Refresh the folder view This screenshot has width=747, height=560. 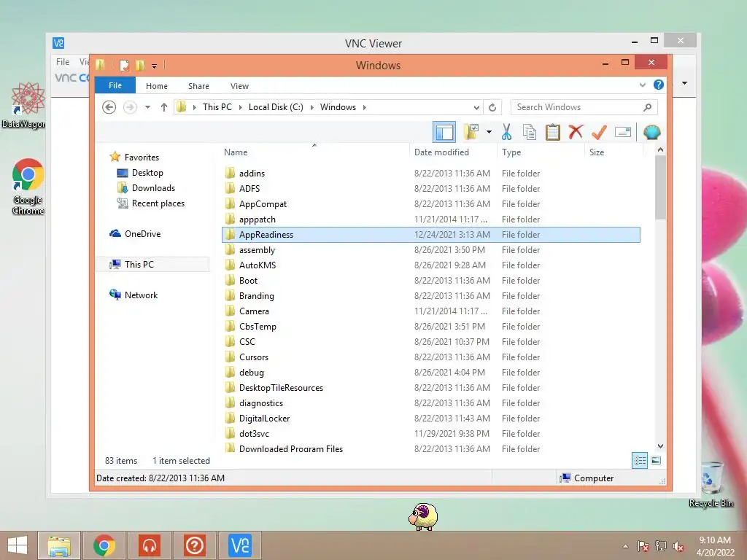click(x=492, y=107)
